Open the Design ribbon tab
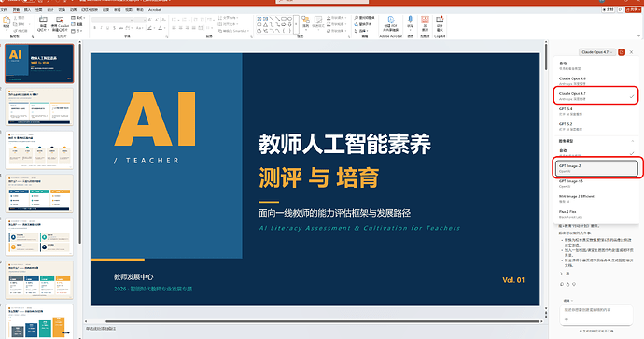Viewport: 644px width, 339px height. (x=50, y=9)
